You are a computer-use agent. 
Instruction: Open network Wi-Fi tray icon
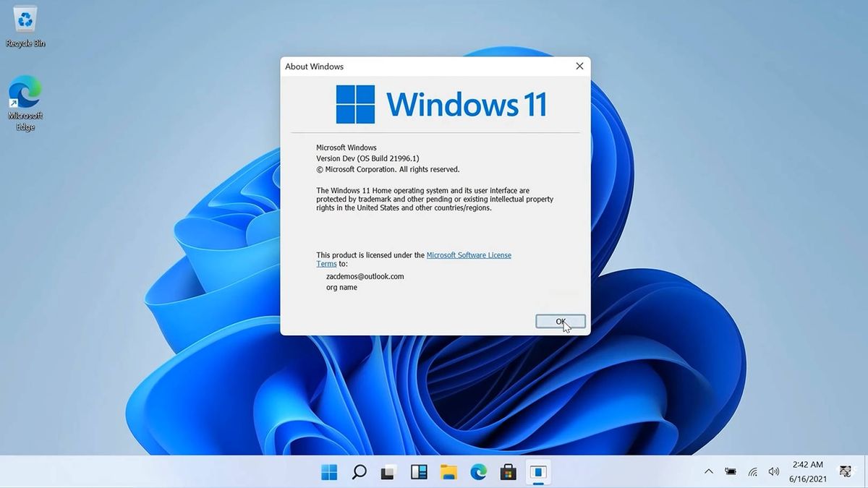pos(753,472)
